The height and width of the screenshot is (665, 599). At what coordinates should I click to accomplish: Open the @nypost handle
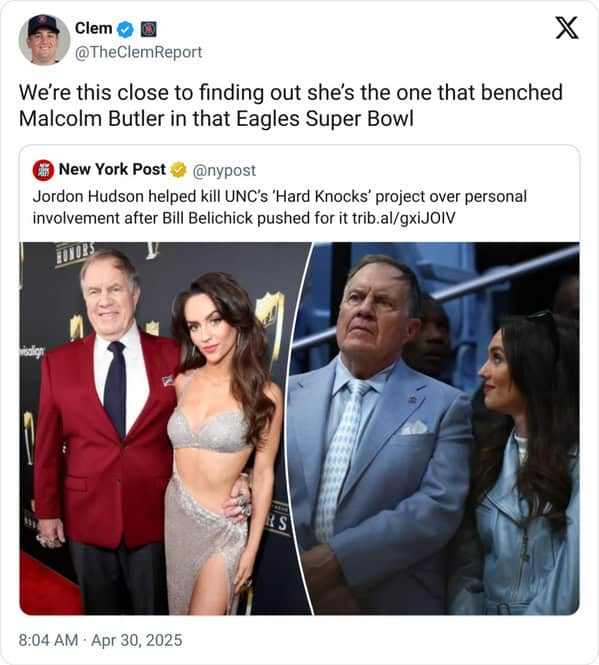click(x=224, y=170)
